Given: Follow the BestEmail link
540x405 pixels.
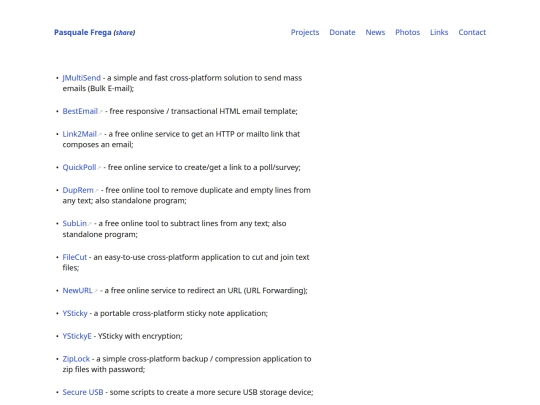Looking at the screenshot, I should coord(80,111).
